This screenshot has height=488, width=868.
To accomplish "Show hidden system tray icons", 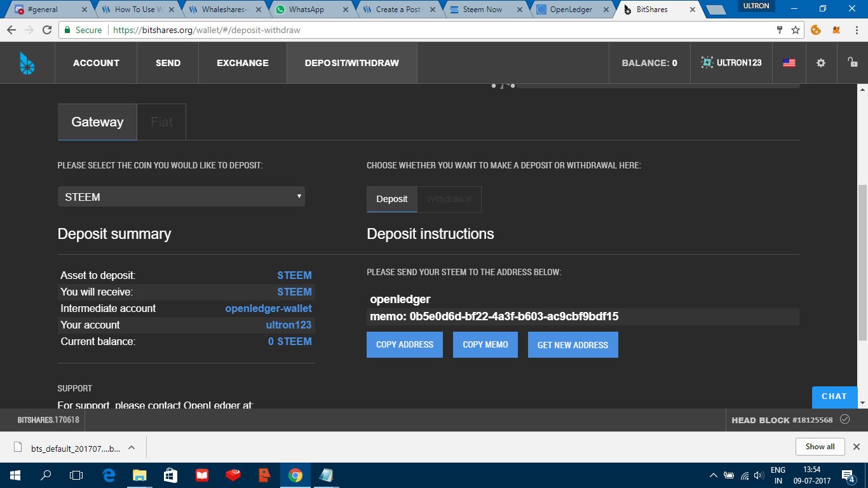I will (x=714, y=475).
